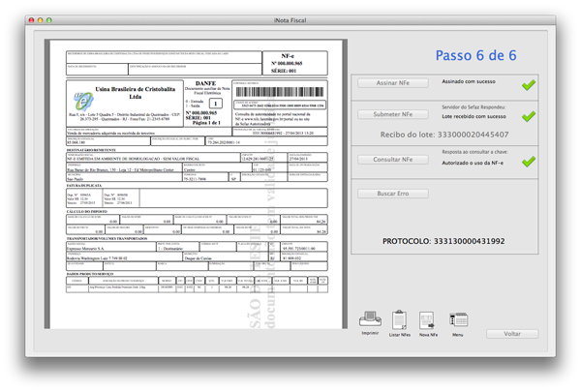Image resolution: width=581 pixels, height=392 pixels.
Task: Click the Resposta ao consultar a chave label
Action: pos(474,152)
